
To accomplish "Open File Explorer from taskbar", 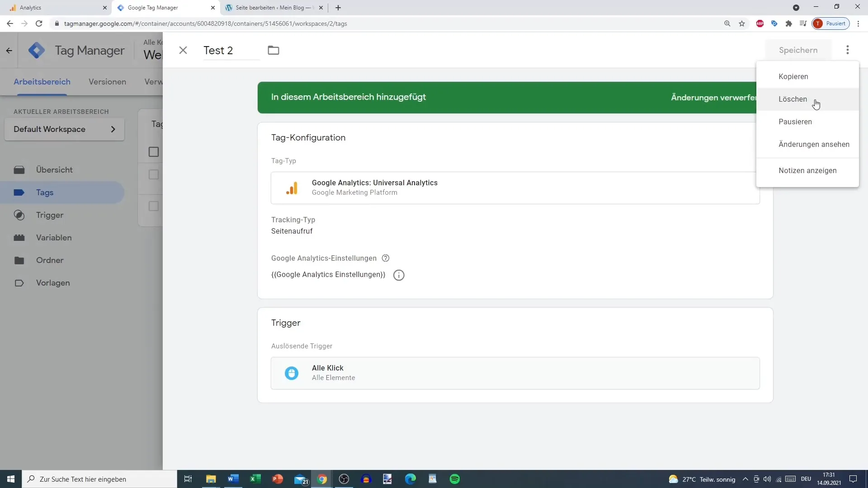I will [211, 479].
